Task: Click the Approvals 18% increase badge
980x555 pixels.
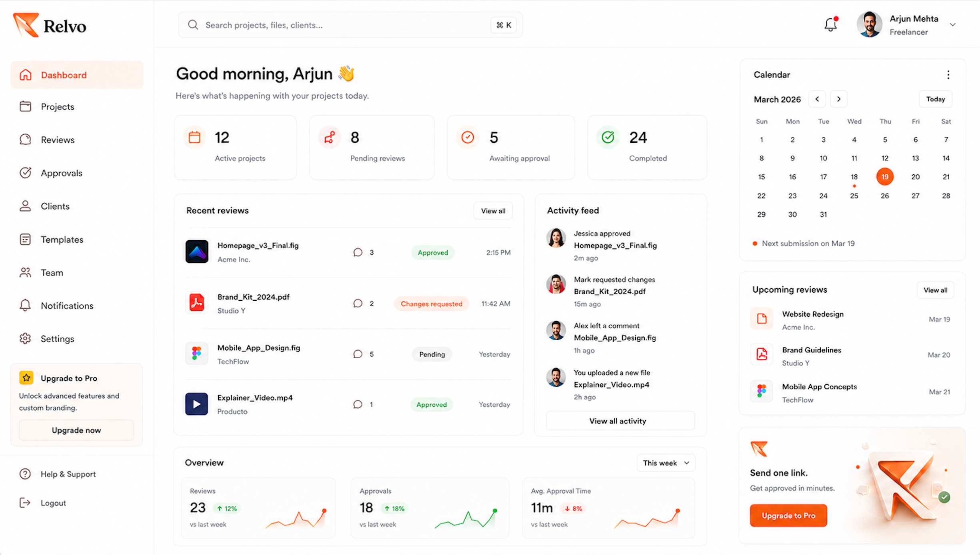Action: click(394, 509)
